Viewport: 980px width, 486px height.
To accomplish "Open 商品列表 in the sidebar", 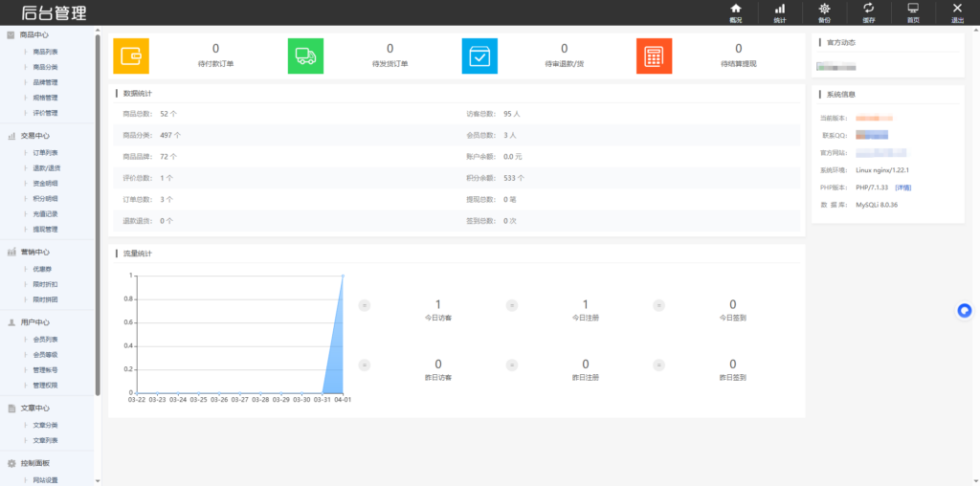I will [45, 52].
